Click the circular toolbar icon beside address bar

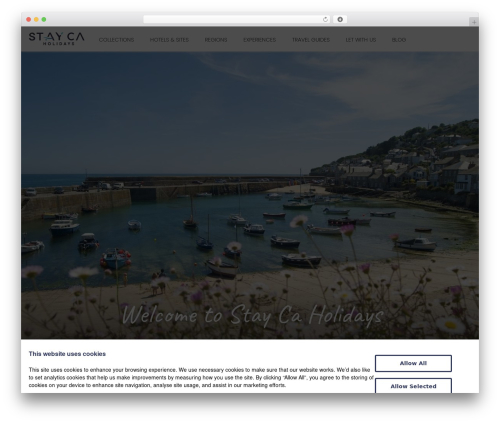(340, 19)
